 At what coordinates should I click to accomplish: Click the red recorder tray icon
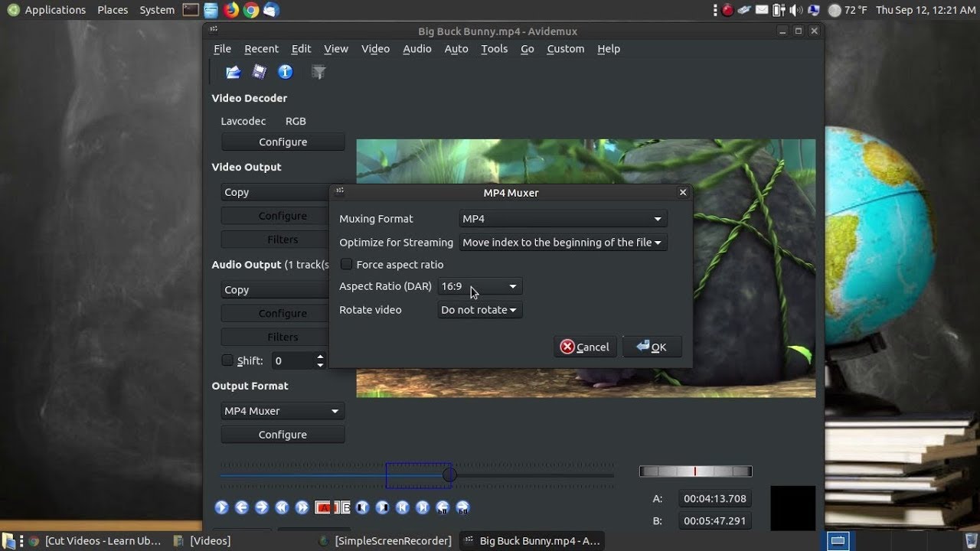tap(727, 10)
